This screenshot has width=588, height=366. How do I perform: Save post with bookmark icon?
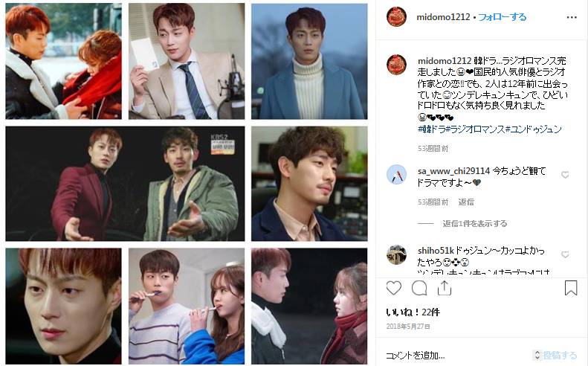(571, 288)
